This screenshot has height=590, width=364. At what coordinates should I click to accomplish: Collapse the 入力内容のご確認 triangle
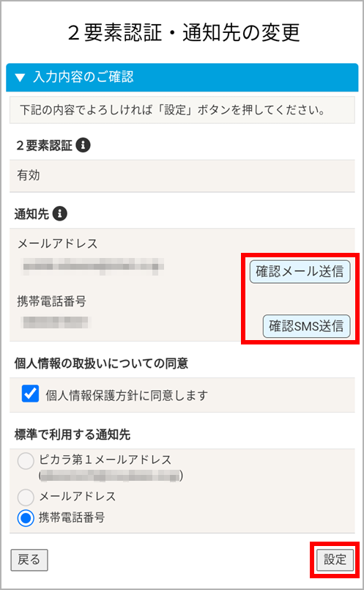tap(20, 78)
